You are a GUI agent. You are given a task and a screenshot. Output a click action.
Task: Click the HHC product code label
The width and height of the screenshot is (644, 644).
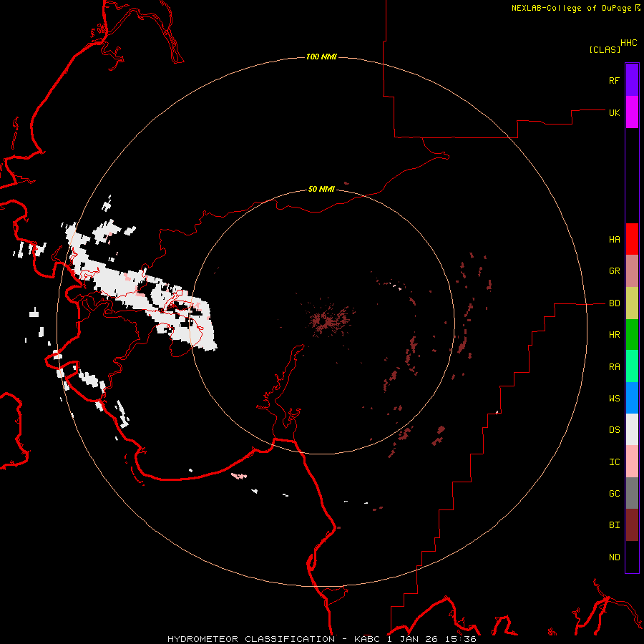[x=628, y=43]
